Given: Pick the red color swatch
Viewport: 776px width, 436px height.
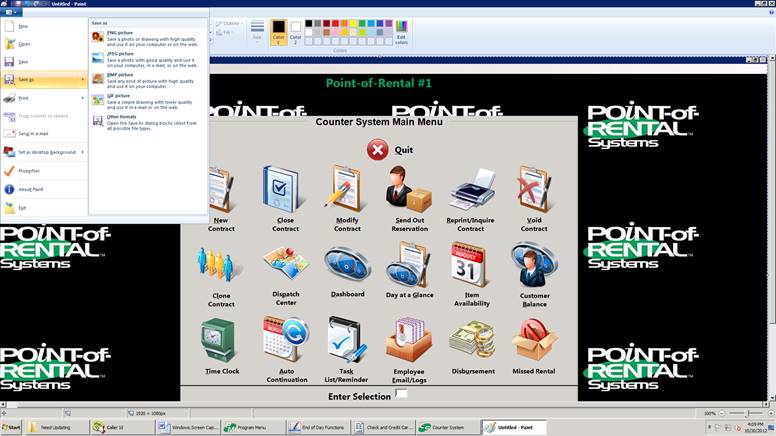Looking at the screenshot, I should 336,23.
